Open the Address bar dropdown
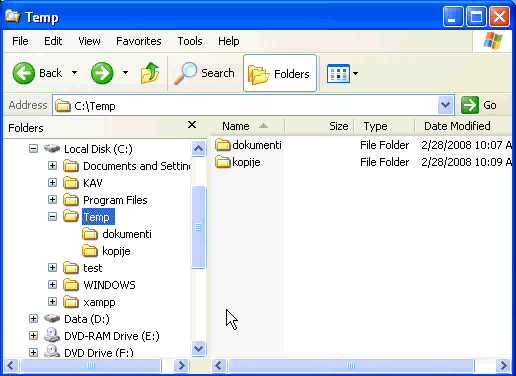Screen dimensions: 516x376 pos(445,105)
